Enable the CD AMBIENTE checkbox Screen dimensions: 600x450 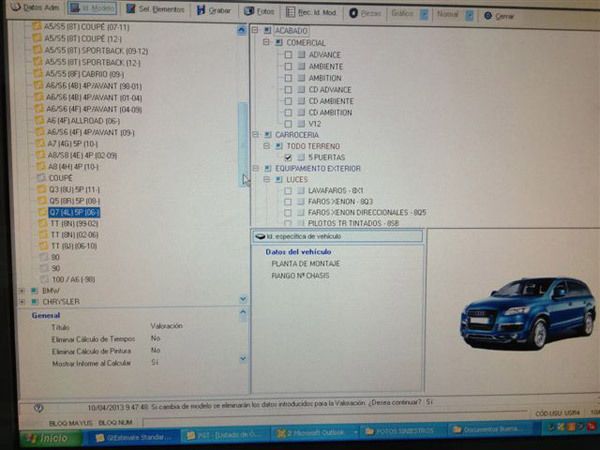[288, 101]
